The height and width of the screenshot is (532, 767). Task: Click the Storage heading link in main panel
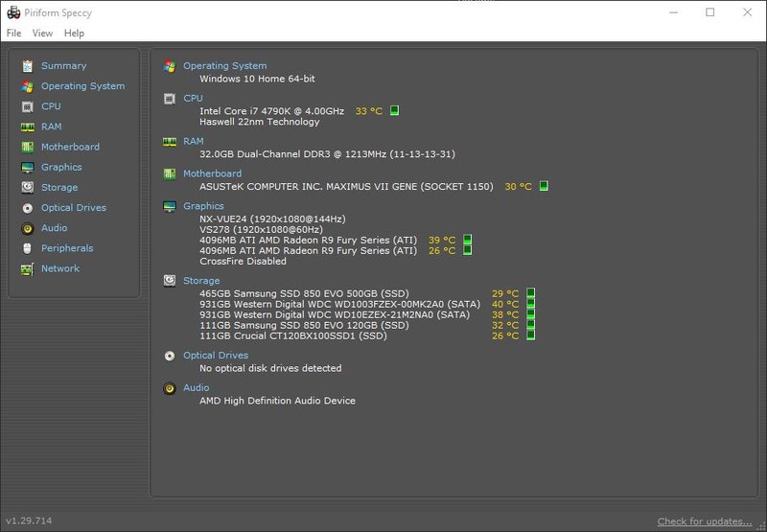pos(201,281)
